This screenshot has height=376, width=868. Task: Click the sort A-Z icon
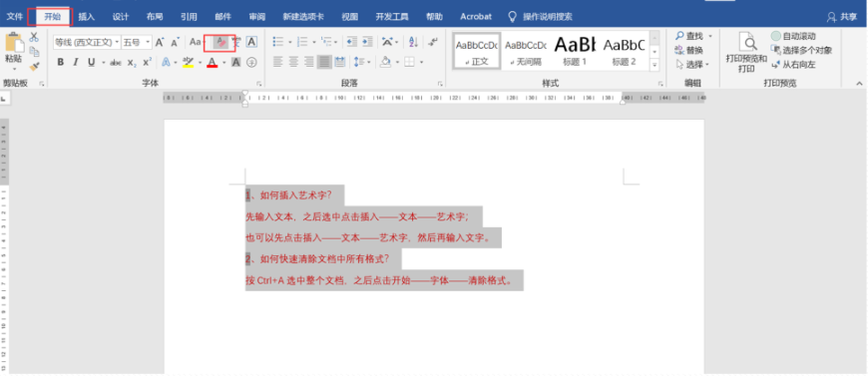(x=413, y=42)
